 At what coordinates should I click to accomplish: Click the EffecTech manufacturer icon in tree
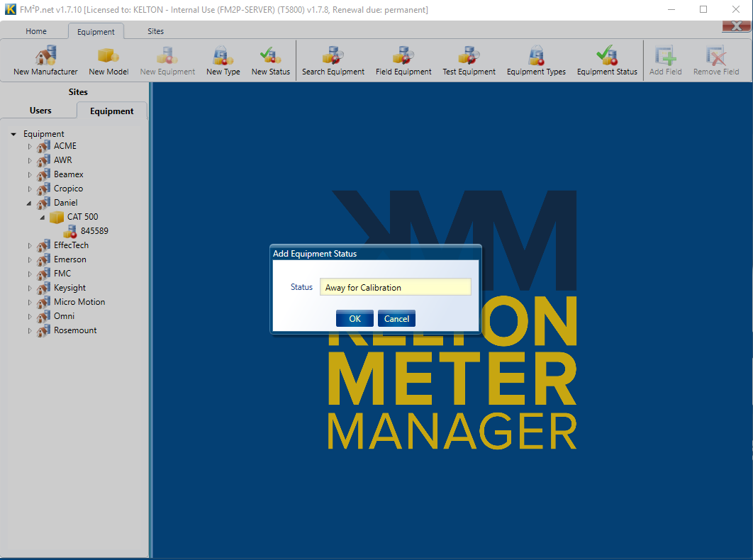[44, 245]
